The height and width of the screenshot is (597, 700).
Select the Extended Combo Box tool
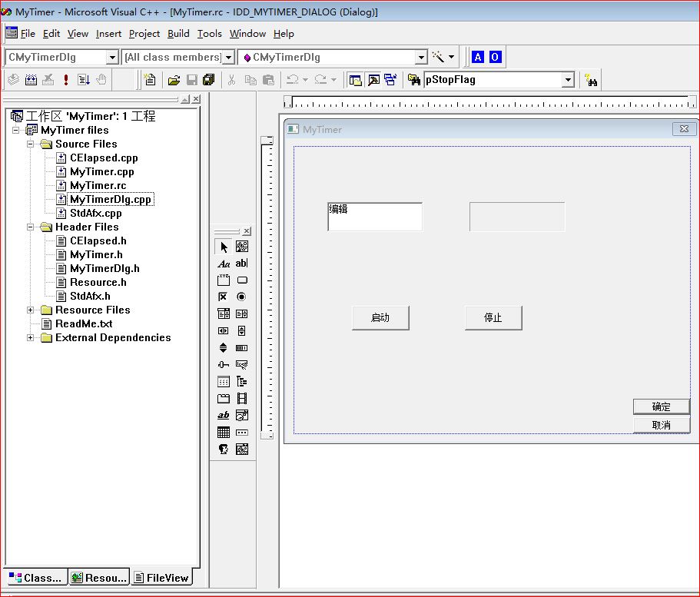[242, 449]
